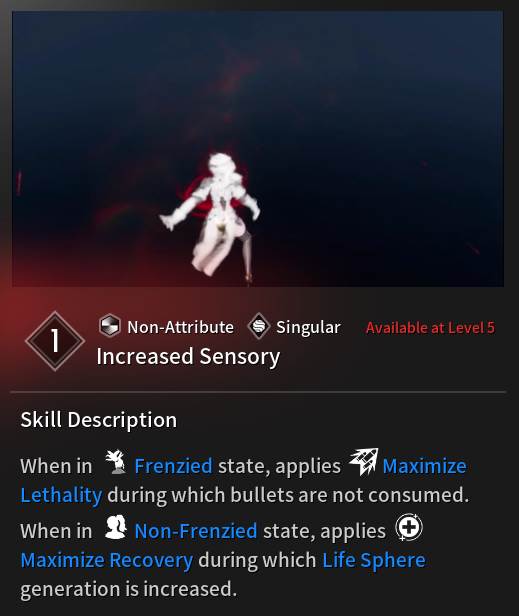
Task: Open the Non-Frenzied keyword link
Action: tap(196, 531)
